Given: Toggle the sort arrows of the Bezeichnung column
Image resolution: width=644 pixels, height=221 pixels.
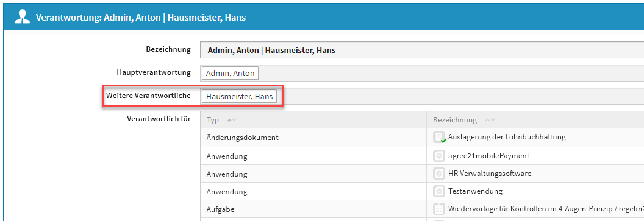Looking at the screenshot, I should (490, 120).
